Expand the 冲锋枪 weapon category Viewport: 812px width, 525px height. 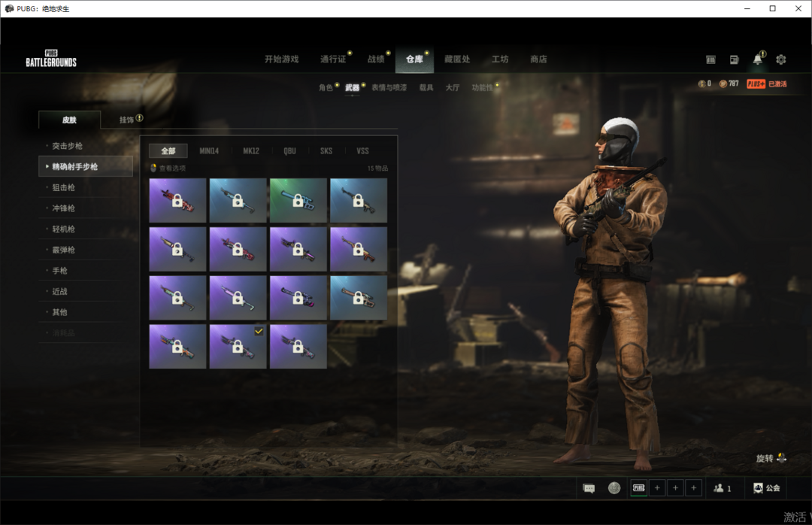click(64, 208)
